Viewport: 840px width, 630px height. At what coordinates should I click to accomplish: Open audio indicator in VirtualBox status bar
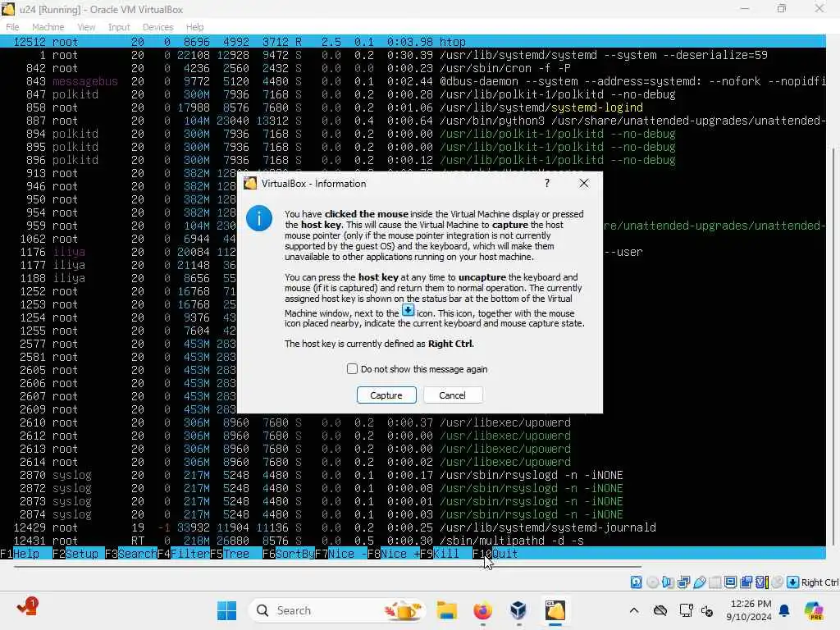pos(668,582)
